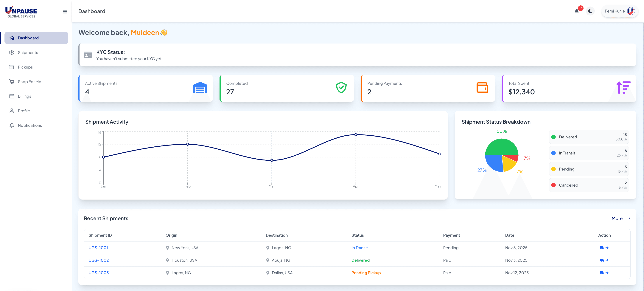This screenshot has height=291, width=644.
Task: Click the Total Spent sort-up icon
Action: coord(623,87)
